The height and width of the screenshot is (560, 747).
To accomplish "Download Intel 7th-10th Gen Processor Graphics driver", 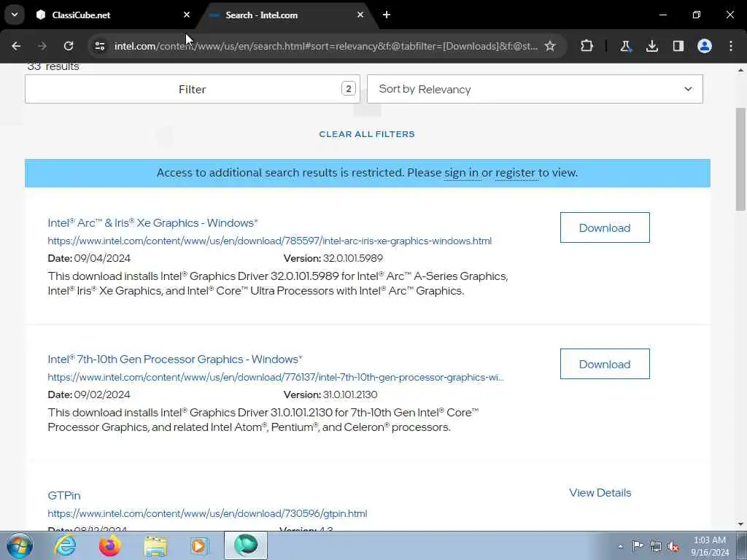I will coord(605,364).
